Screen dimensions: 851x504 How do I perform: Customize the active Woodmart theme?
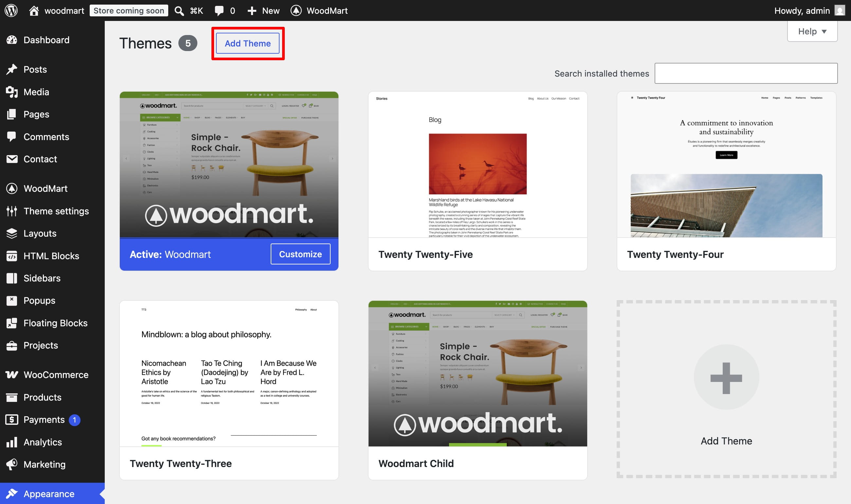tap(300, 254)
